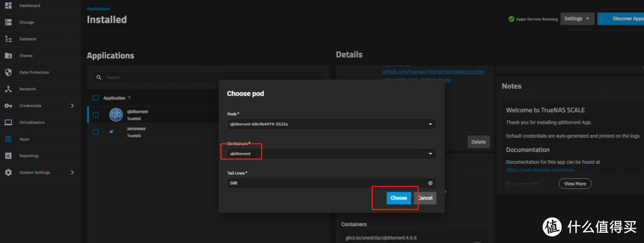Image resolution: width=644 pixels, height=243 pixels.
Task: Go to Shares menu item
Action: click(x=26, y=55)
